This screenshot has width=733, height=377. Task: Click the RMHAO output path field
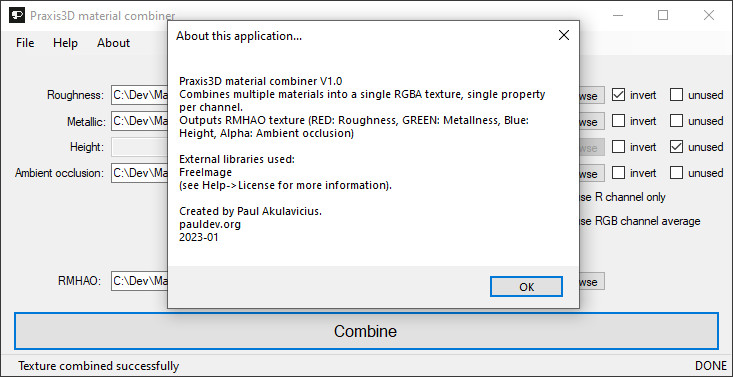[139, 281]
